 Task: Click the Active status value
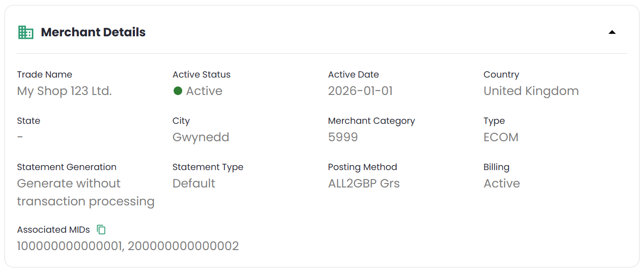204,91
